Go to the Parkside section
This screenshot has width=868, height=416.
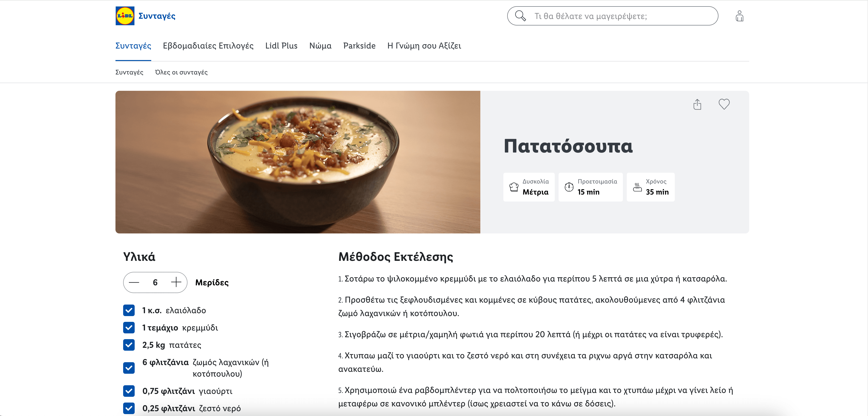(x=359, y=46)
